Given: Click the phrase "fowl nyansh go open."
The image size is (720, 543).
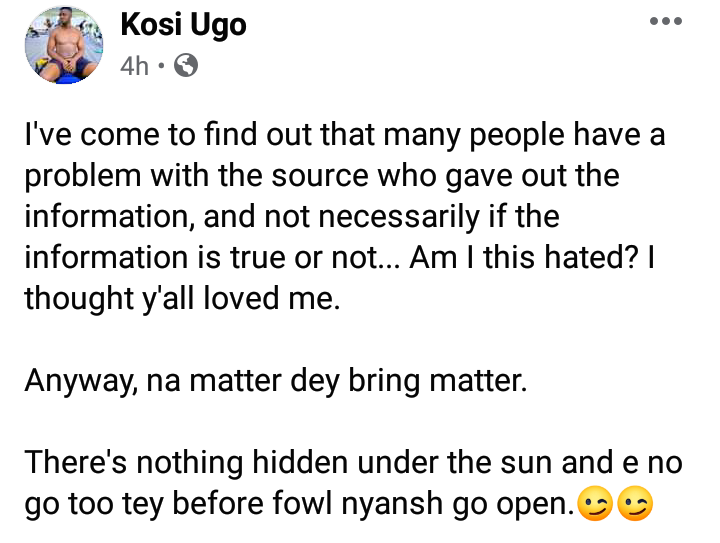Looking at the screenshot, I should (422, 504).
